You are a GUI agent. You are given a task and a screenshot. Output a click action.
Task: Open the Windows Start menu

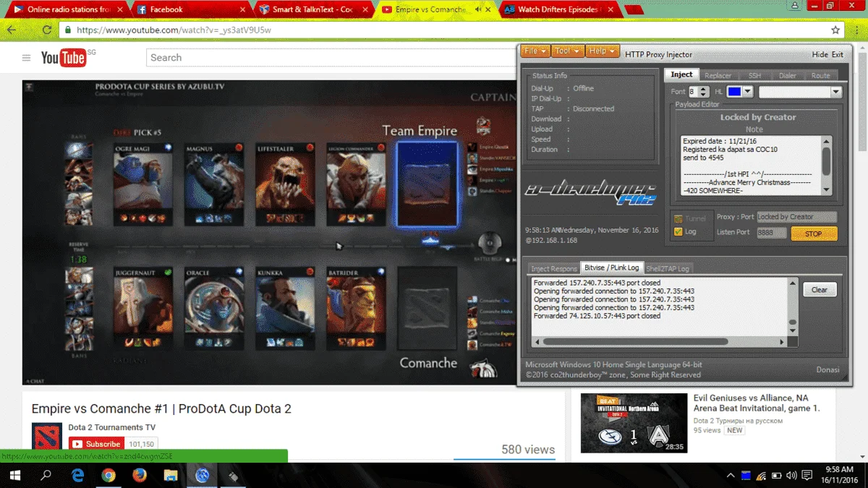click(x=14, y=475)
